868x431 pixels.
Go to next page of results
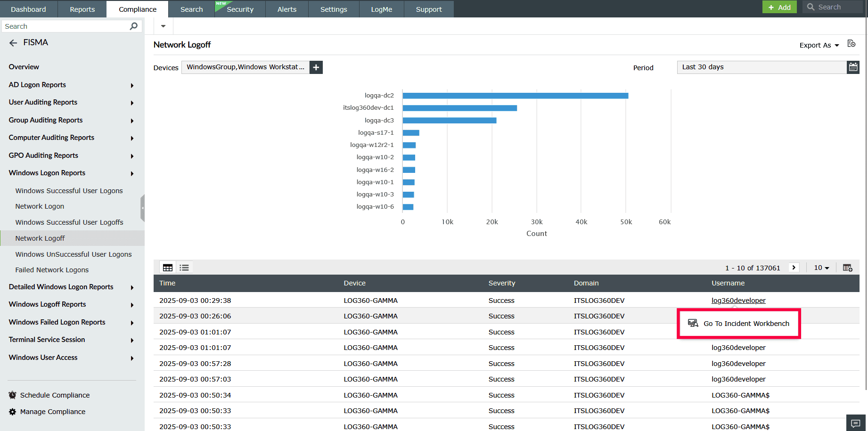[x=794, y=268]
